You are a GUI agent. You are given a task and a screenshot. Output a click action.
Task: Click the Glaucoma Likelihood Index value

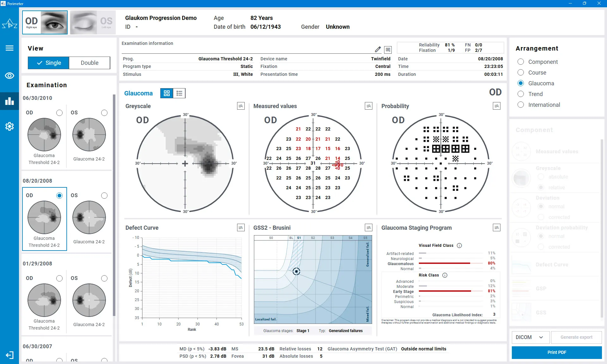[x=494, y=314]
